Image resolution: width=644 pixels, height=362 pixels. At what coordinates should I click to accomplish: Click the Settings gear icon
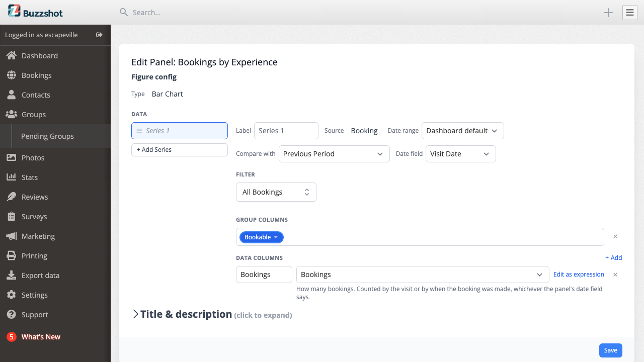tap(11, 295)
